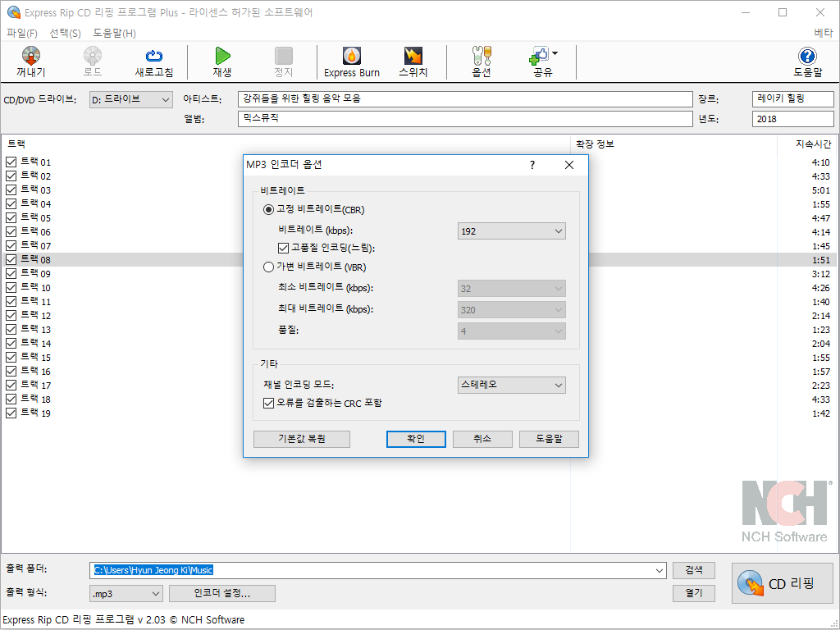Select the 트랙 03 row label
The height and width of the screenshot is (630, 840).
[36, 189]
